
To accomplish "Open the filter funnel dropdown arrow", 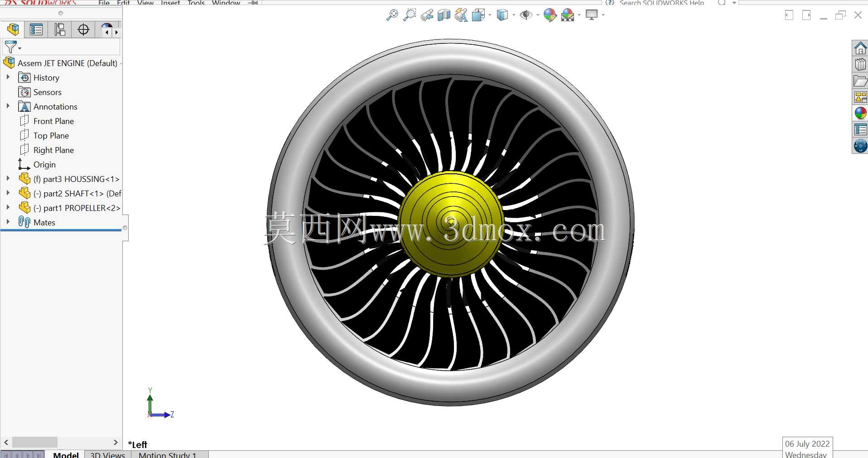I will [x=19, y=48].
